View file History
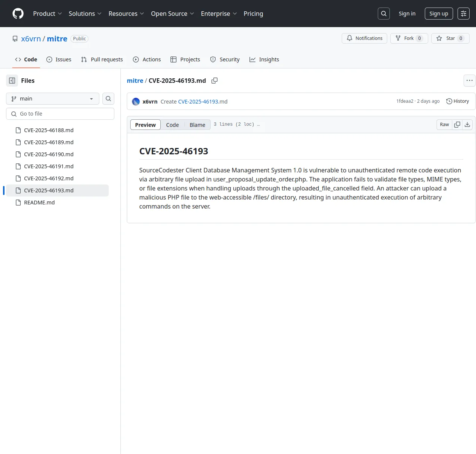Screen dimensions: 476x454 click(458, 101)
